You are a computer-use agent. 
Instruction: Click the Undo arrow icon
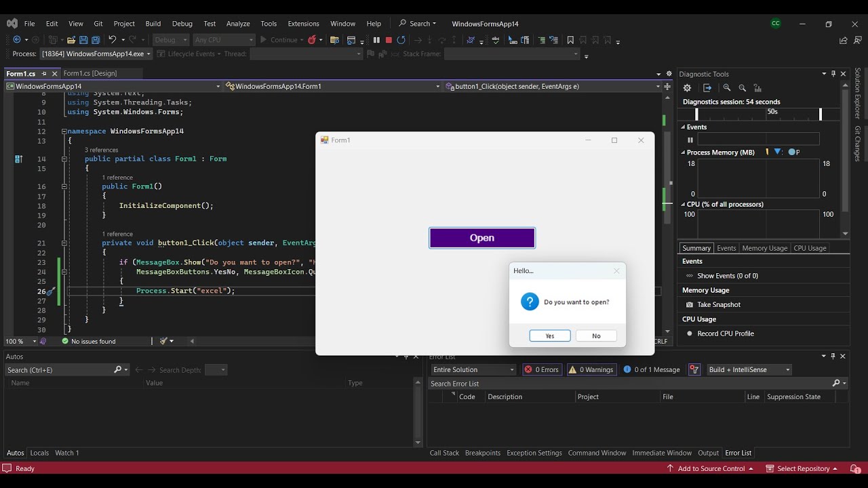click(113, 40)
